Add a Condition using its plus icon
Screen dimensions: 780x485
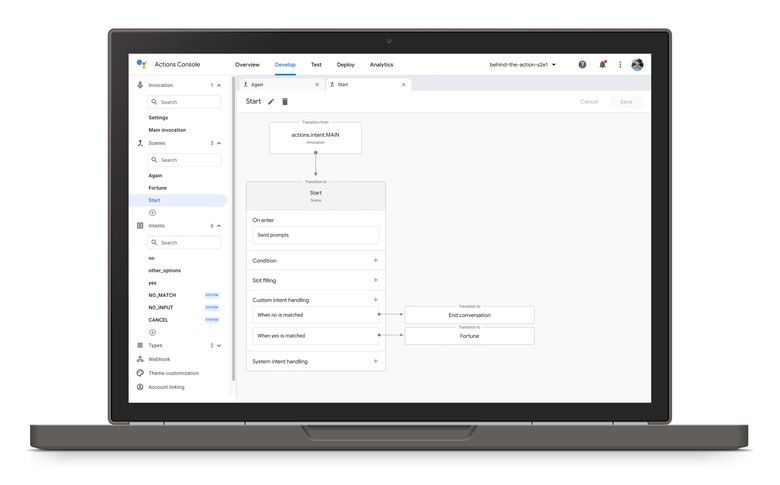pyautogui.click(x=375, y=260)
